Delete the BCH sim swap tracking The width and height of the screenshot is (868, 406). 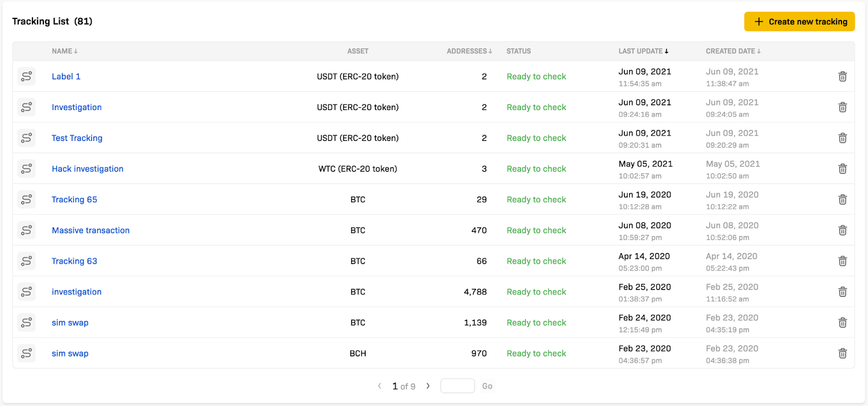point(843,353)
